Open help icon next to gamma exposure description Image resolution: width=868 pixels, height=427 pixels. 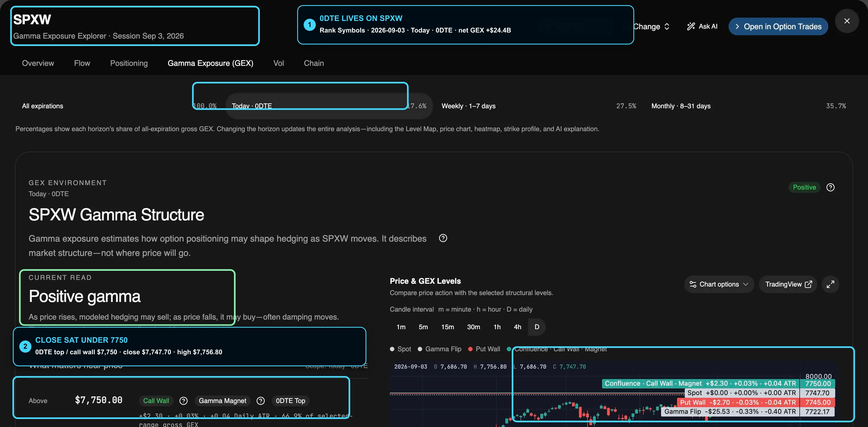(x=443, y=238)
